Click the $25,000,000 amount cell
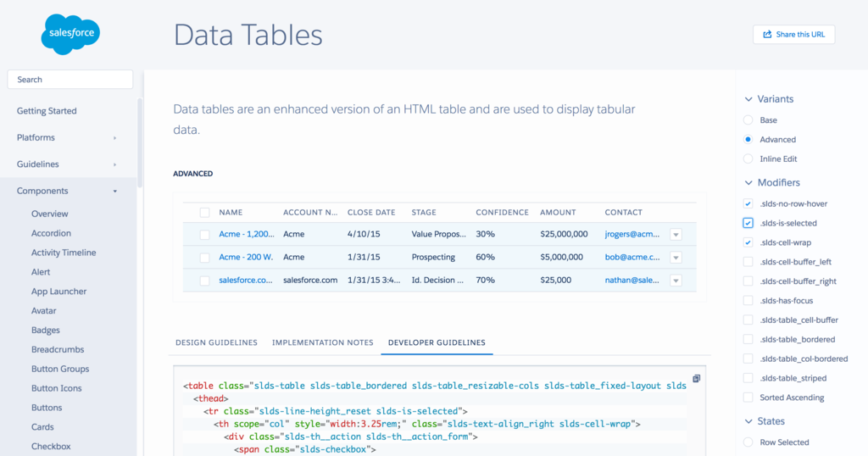868x456 pixels. tap(564, 234)
